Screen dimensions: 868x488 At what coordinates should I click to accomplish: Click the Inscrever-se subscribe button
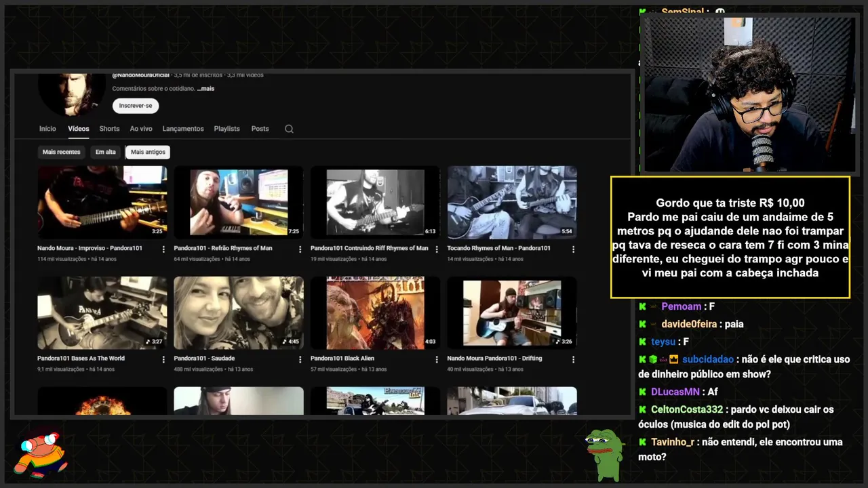[x=136, y=106]
